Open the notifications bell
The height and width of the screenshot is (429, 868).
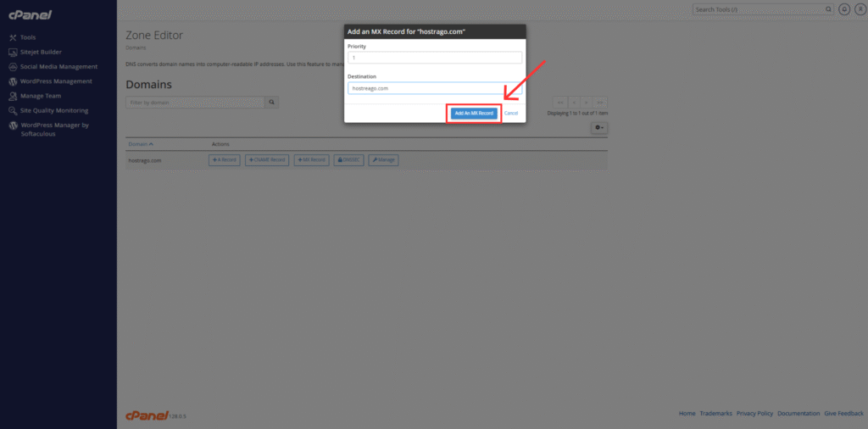pos(844,9)
